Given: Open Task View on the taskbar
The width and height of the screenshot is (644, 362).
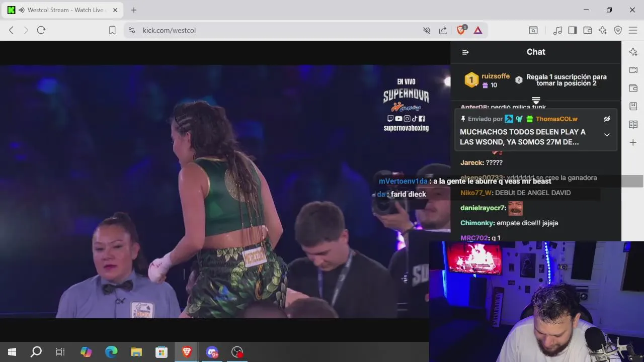Looking at the screenshot, I should 60,352.
